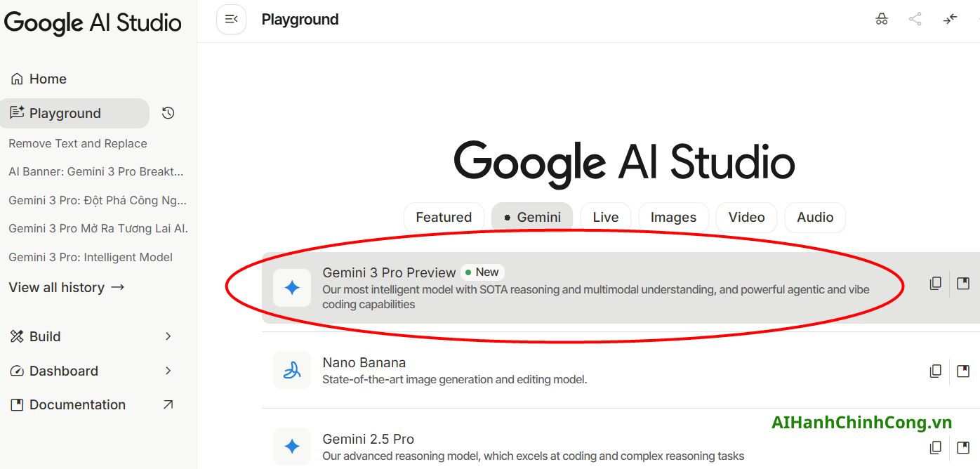Screen dimensions: 980x469
Task: Click the Gemini 2.5 Pro sparkle icon
Action: click(292, 446)
